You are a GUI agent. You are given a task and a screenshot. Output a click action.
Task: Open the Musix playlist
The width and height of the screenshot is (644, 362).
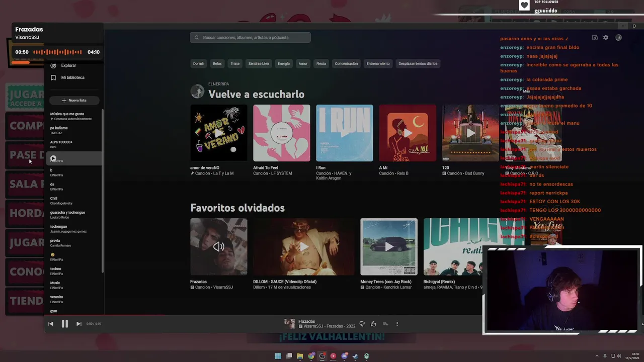coord(74,285)
